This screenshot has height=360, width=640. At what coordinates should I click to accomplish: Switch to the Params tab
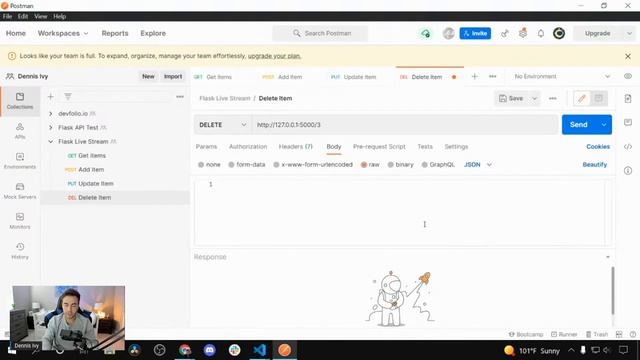(207, 147)
